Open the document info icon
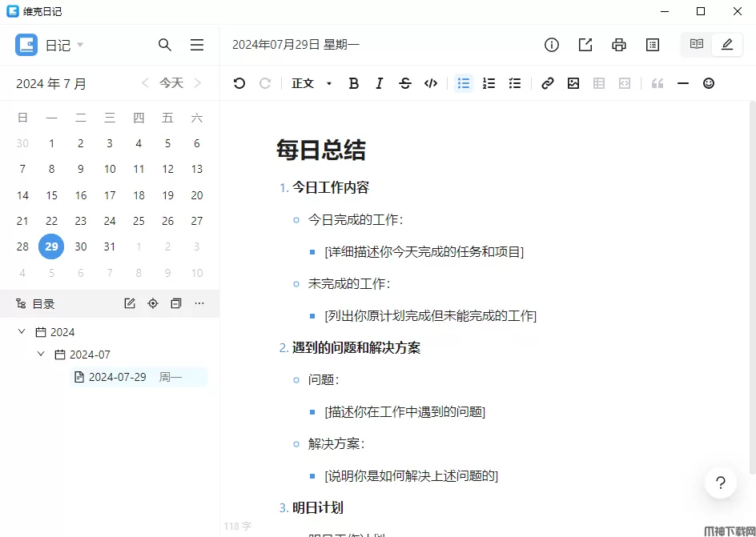 point(552,45)
